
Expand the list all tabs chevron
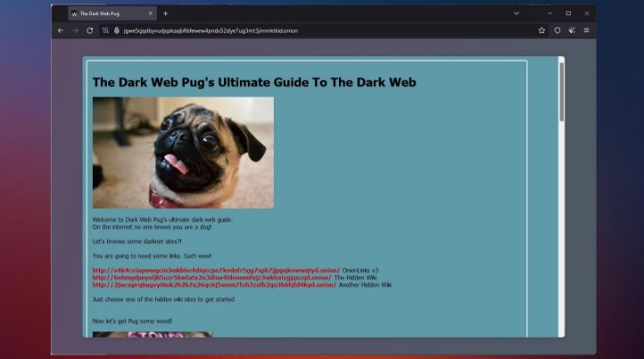516,13
